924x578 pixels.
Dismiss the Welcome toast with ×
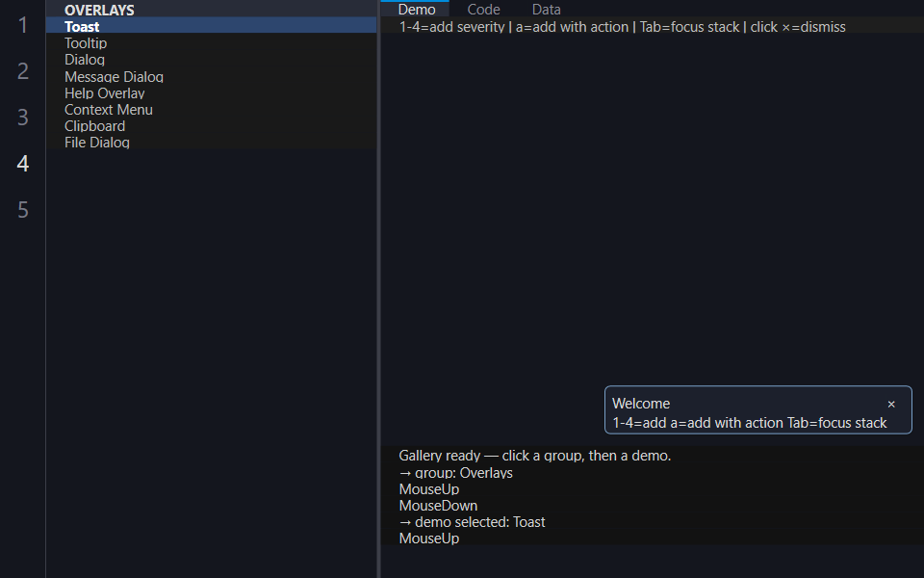pos(891,404)
